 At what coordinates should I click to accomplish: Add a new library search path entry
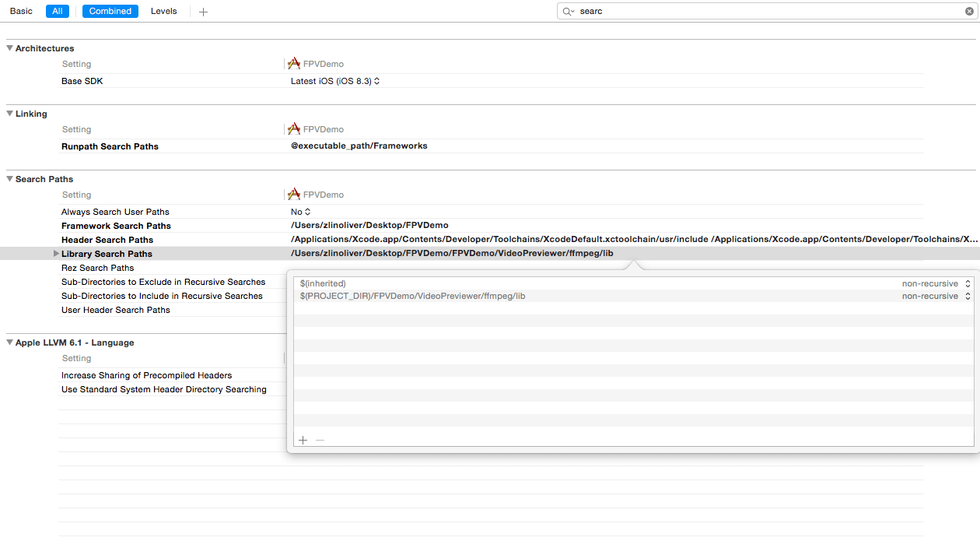click(303, 440)
